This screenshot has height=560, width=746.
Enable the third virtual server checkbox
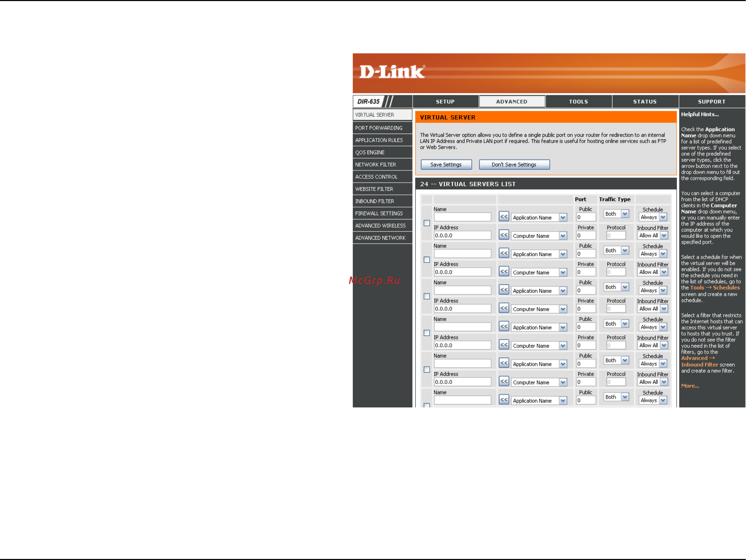pos(427,296)
